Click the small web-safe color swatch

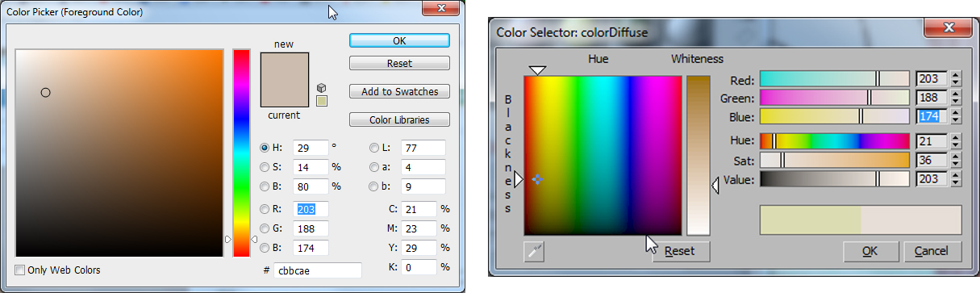click(322, 101)
